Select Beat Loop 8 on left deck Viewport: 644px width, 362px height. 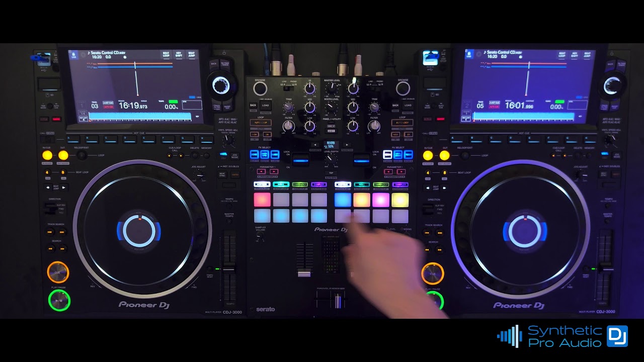coord(63,172)
